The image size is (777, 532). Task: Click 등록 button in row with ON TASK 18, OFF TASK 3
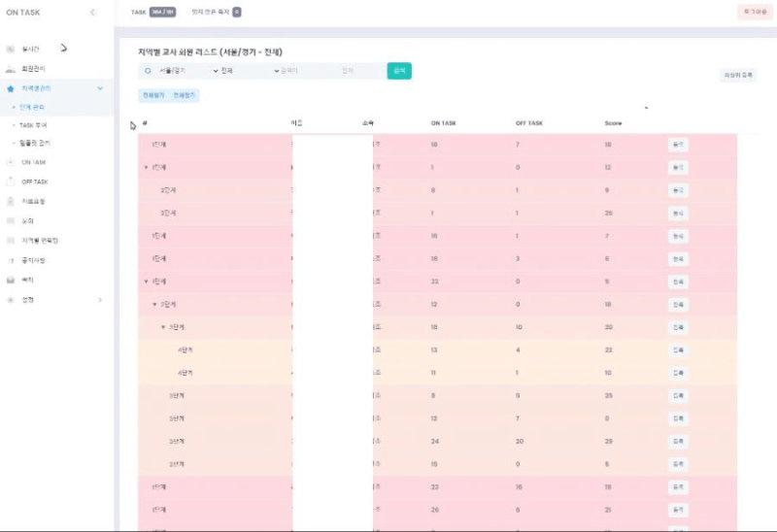tap(678, 259)
